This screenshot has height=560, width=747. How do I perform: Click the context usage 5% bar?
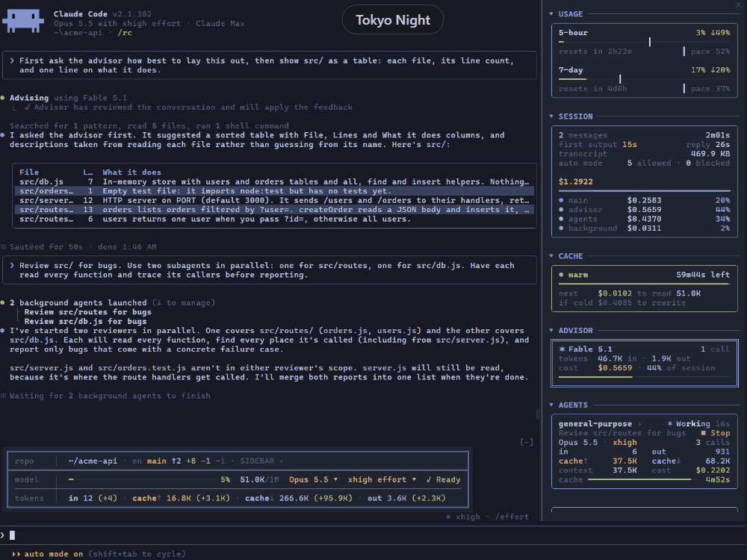click(142, 479)
